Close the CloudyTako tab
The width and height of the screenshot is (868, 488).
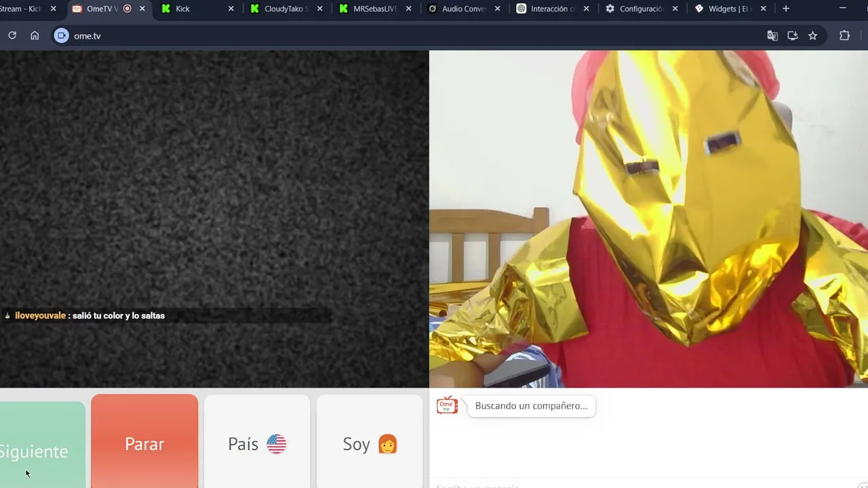click(319, 9)
